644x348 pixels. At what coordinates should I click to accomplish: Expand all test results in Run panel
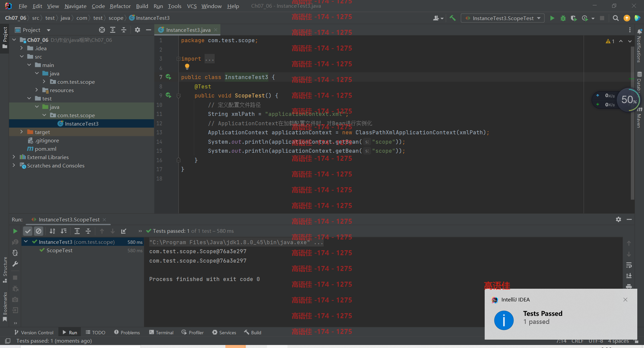[77, 231]
